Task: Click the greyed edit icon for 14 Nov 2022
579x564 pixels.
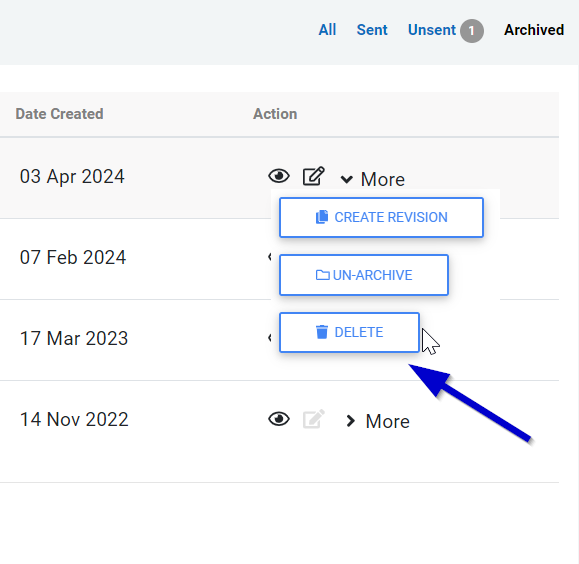Action: [x=314, y=418]
